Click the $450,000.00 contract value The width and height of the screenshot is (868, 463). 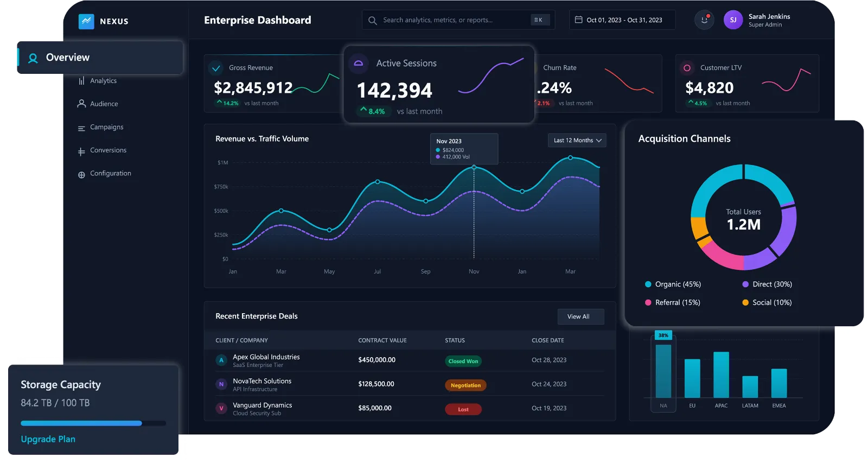[x=376, y=360]
